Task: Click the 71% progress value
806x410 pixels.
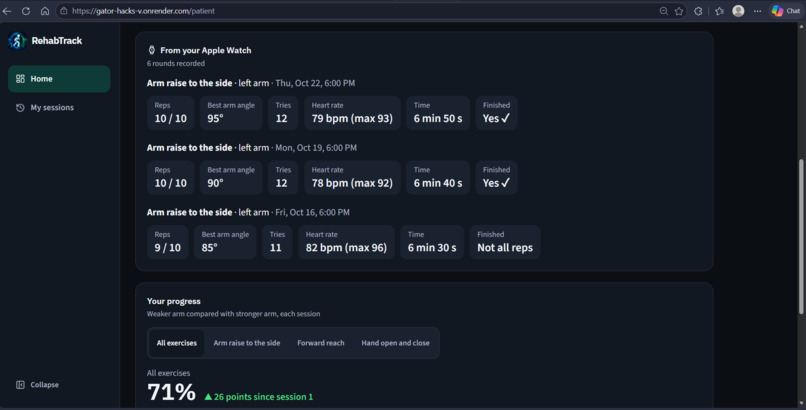Action: 171,392
